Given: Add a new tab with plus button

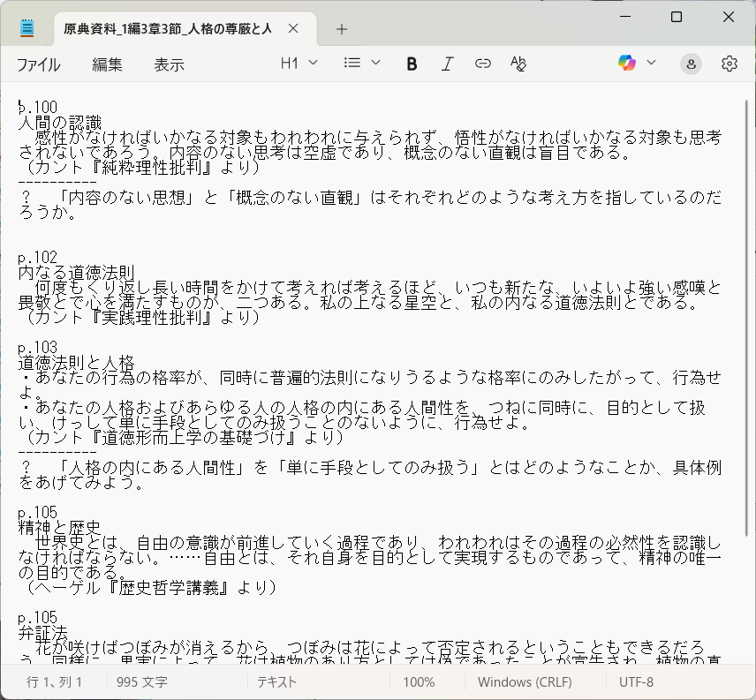Looking at the screenshot, I should coord(342,28).
